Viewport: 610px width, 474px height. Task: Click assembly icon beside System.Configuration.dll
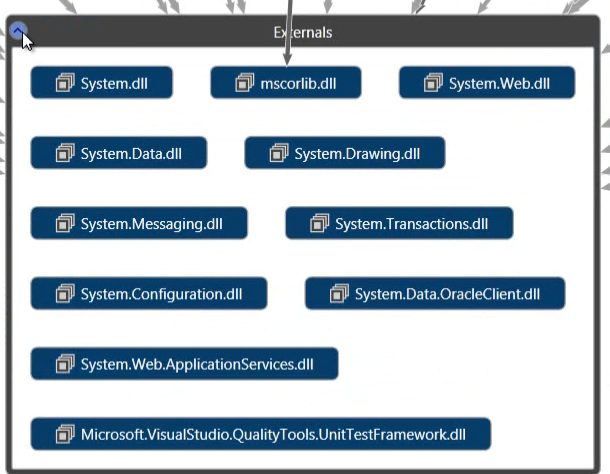click(x=65, y=293)
